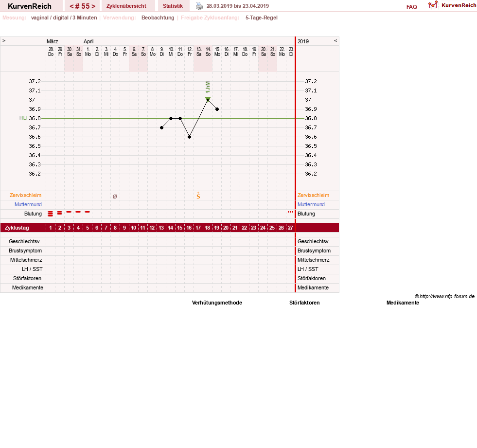Click the left Störfaktoren row label
The height and width of the screenshot is (448, 477).
click(x=27, y=278)
